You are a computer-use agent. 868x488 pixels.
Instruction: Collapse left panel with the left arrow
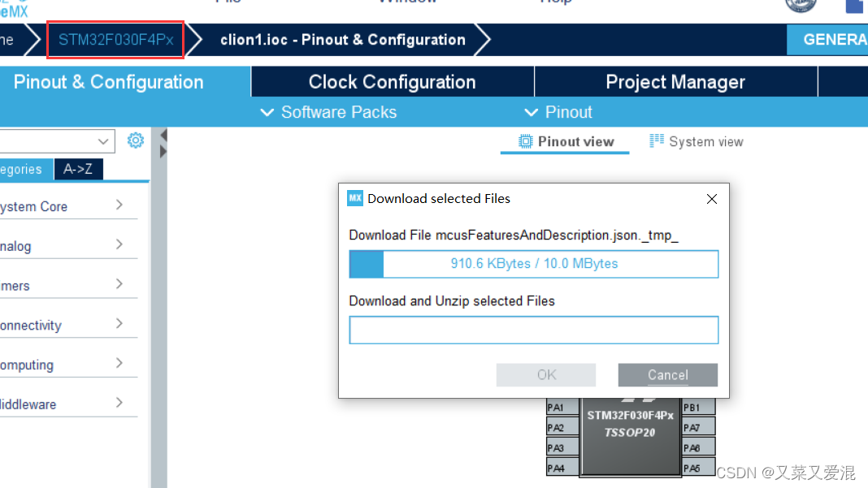[x=163, y=135]
